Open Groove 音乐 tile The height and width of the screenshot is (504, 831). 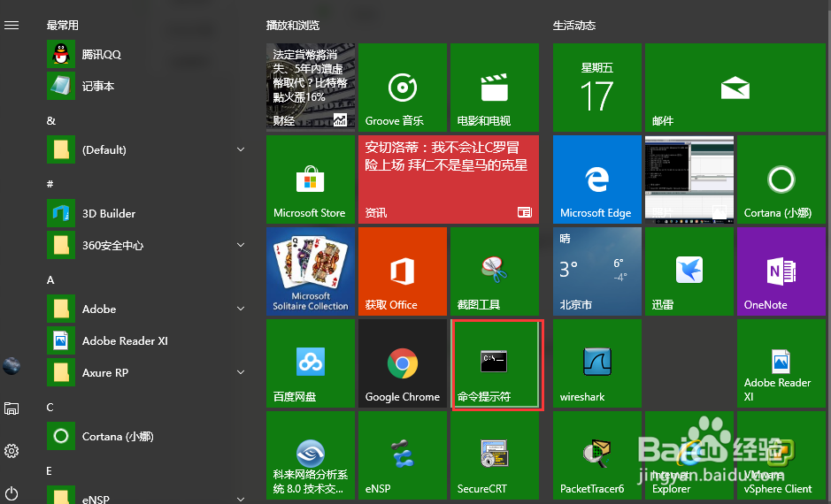point(403,88)
